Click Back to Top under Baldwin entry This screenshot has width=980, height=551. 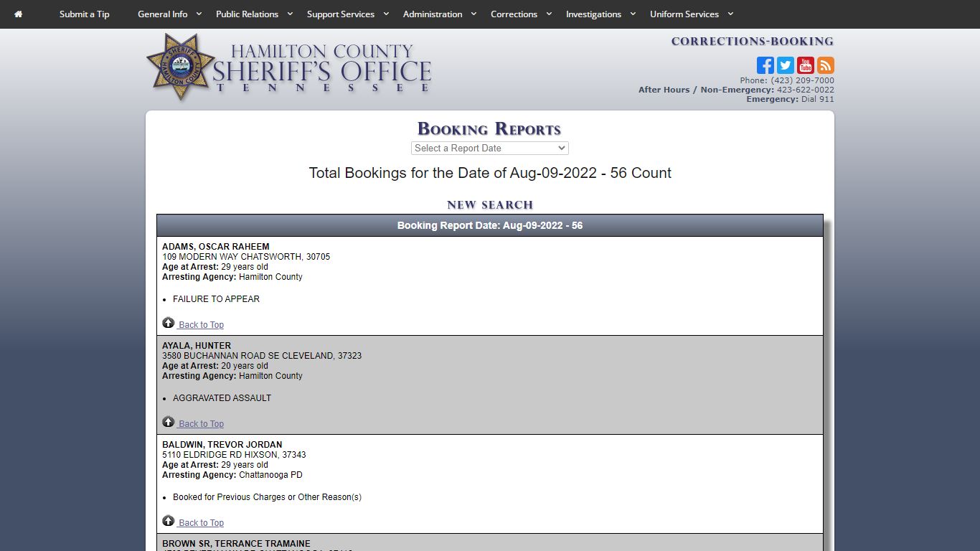click(x=201, y=523)
